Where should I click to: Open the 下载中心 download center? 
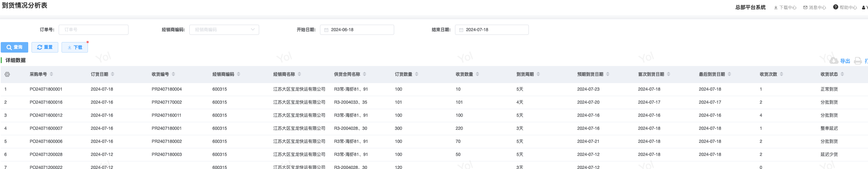pos(785,7)
